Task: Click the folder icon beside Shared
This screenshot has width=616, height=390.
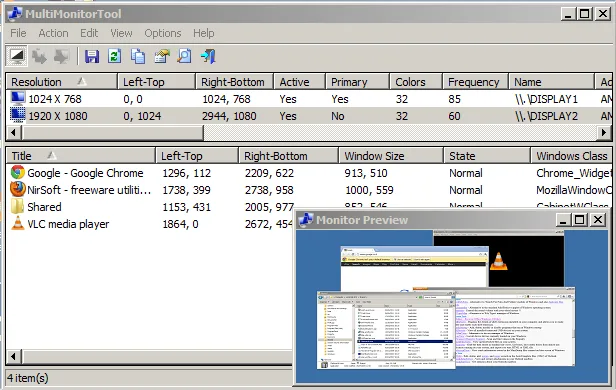Action: tap(17, 207)
